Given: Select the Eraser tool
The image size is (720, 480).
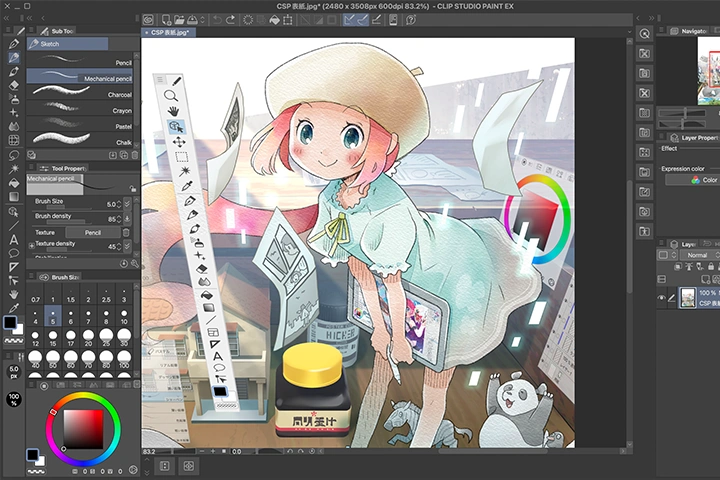Looking at the screenshot, I should [14, 85].
